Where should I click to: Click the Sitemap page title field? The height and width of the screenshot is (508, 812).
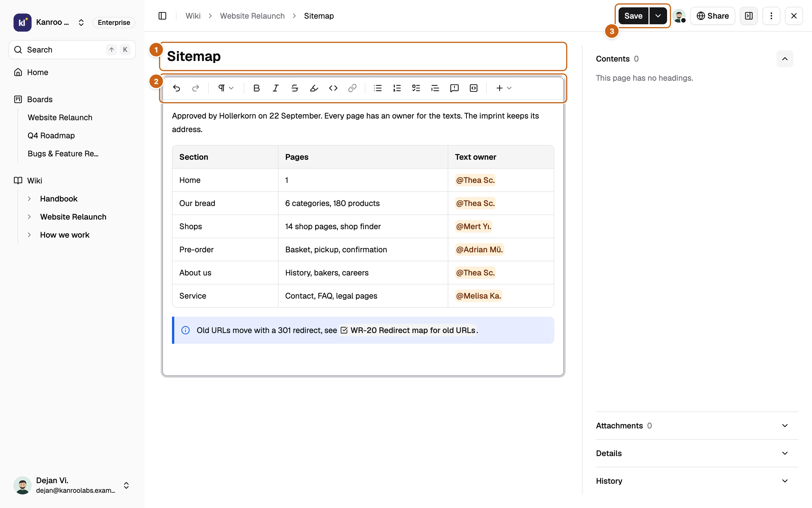[x=363, y=56]
